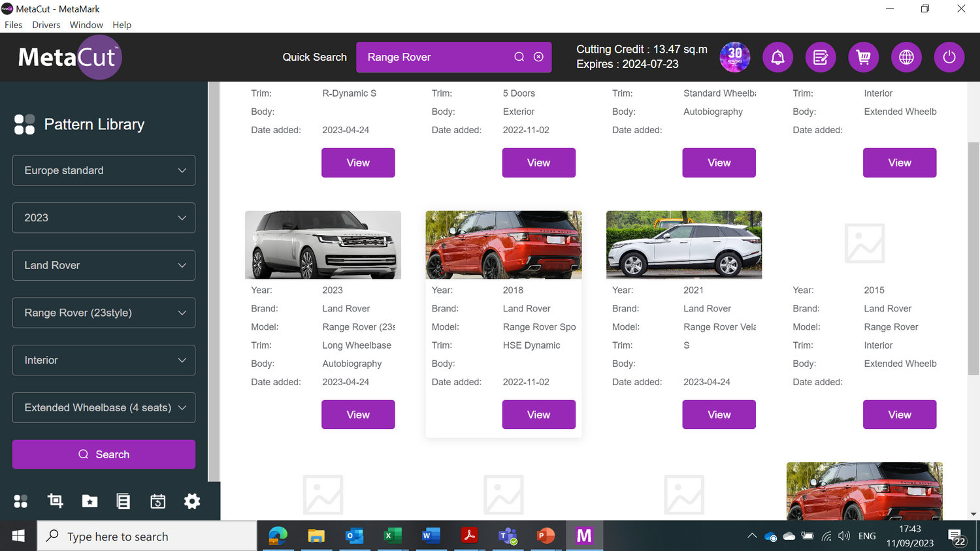This screenshot has width=980, height=551.
Task: Expand the Europe standard dropdown
Action: point(104,170)
